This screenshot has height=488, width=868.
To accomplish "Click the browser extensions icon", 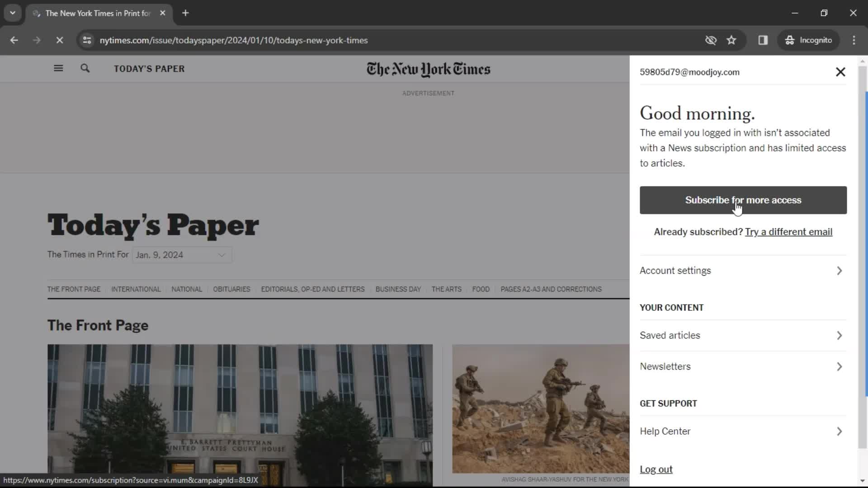I will tap(763, 40).
